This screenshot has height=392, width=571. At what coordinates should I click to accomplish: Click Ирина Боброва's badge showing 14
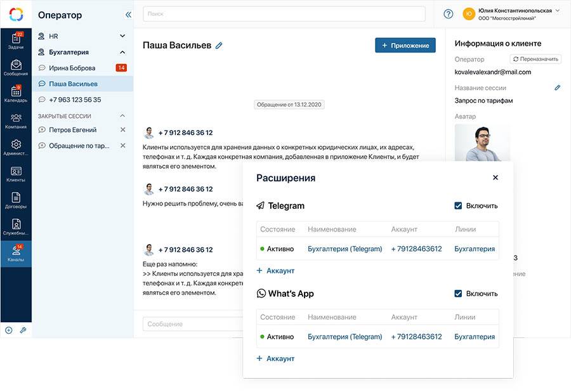[121, 68]
